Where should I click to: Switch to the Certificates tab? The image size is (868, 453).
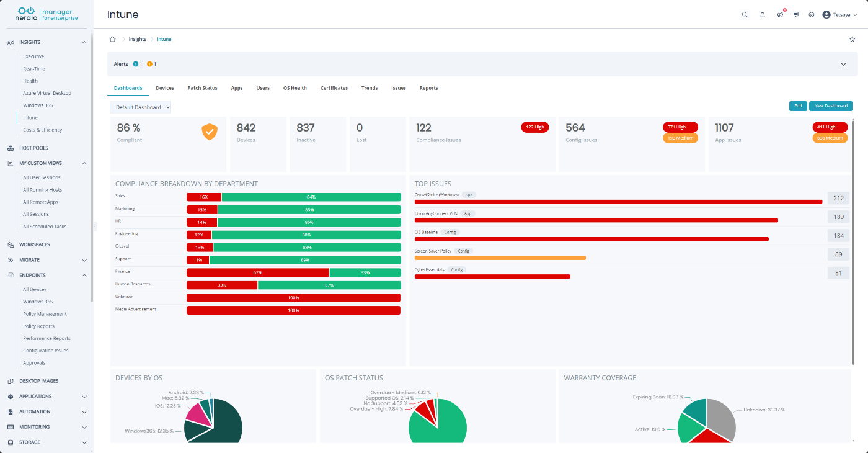tap(334, 88)
